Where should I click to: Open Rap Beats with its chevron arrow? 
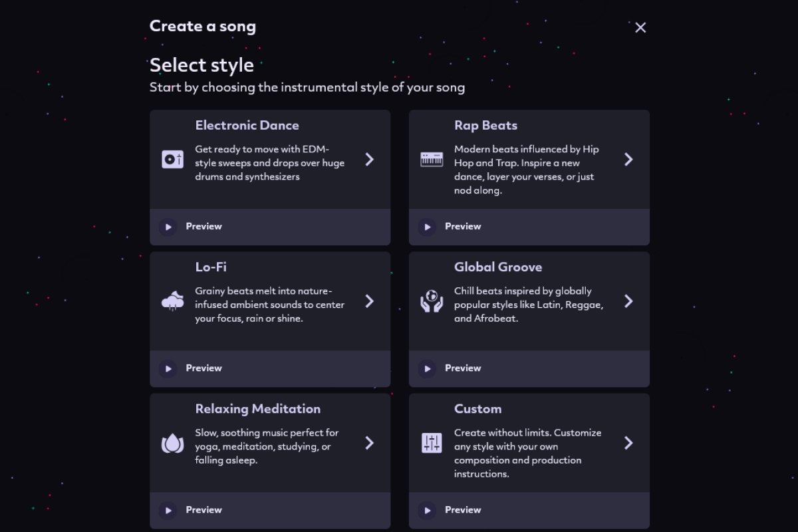(628, 160)
